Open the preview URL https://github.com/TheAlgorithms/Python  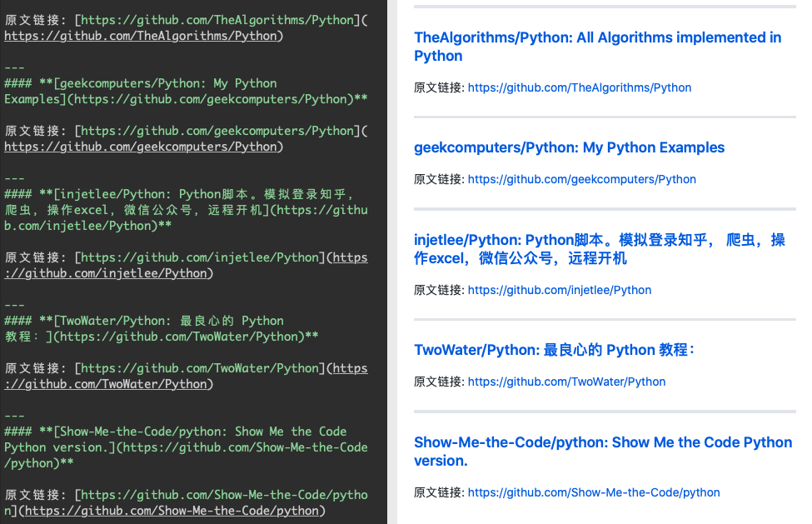(x=580, y=87)
